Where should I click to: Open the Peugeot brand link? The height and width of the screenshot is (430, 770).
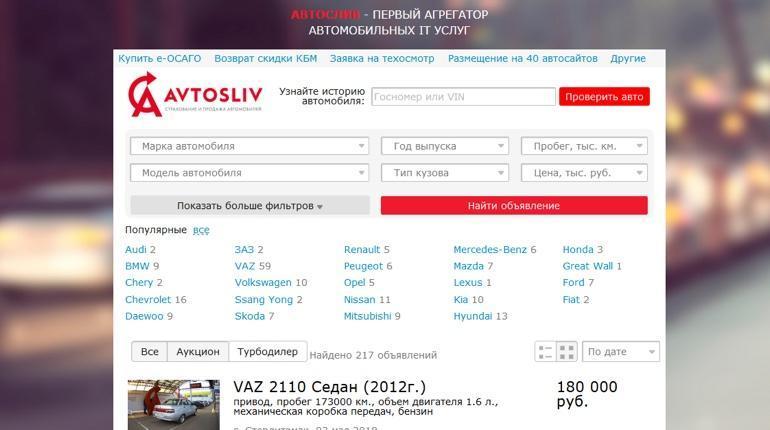[363, 266]
